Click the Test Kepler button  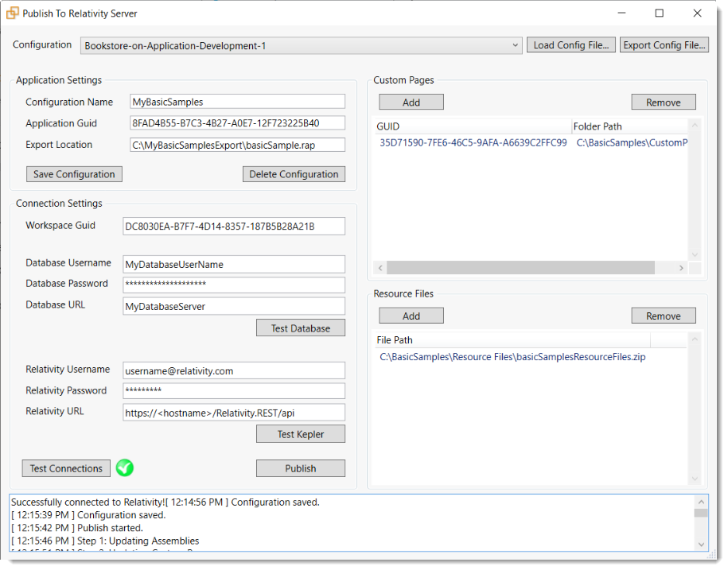coord(301,434)
